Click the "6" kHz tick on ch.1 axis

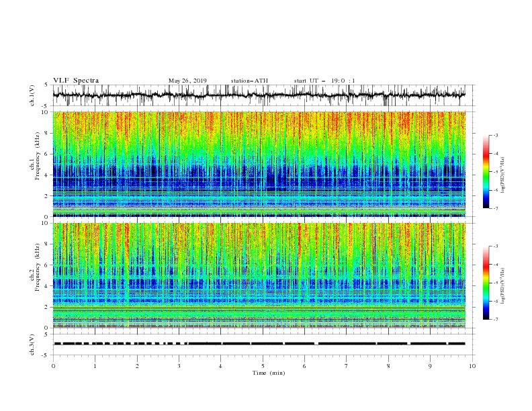tap(47, 154)
